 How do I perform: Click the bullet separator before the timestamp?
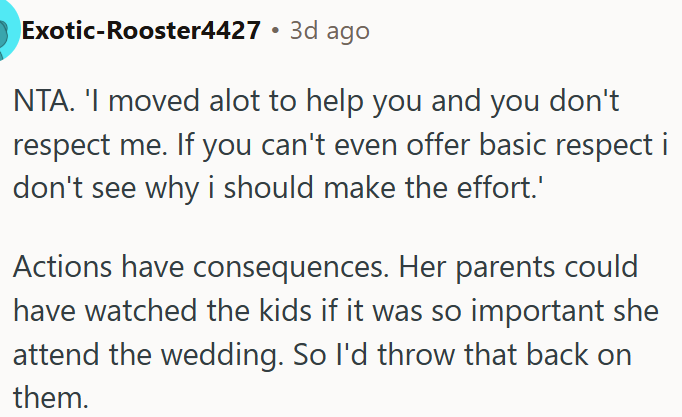275,31
